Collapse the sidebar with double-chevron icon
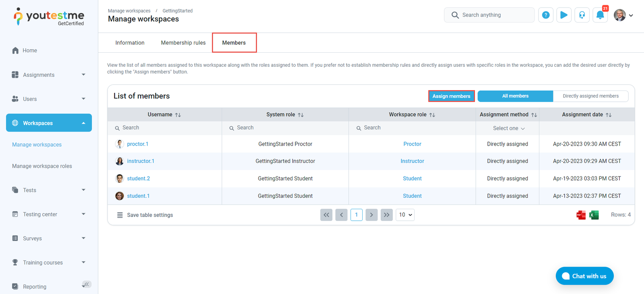Image resolution: width=644 pixels, height=294 pixels. click(87, 284)
